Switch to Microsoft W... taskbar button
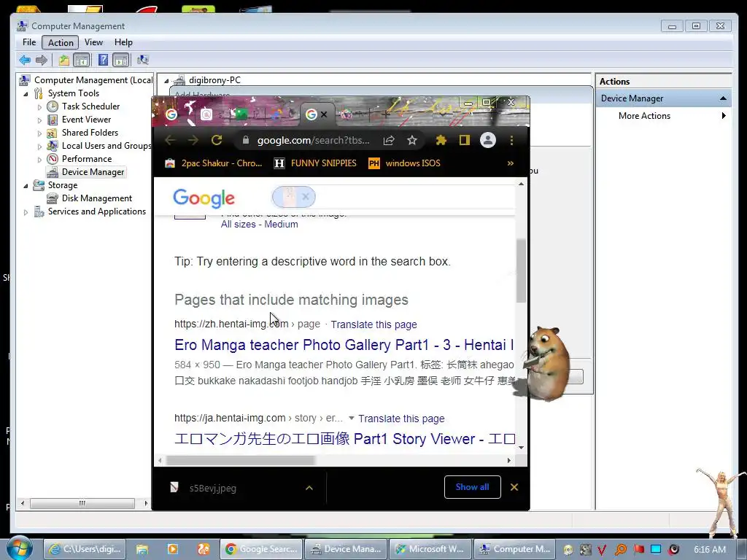 click(x=430, y=549)
